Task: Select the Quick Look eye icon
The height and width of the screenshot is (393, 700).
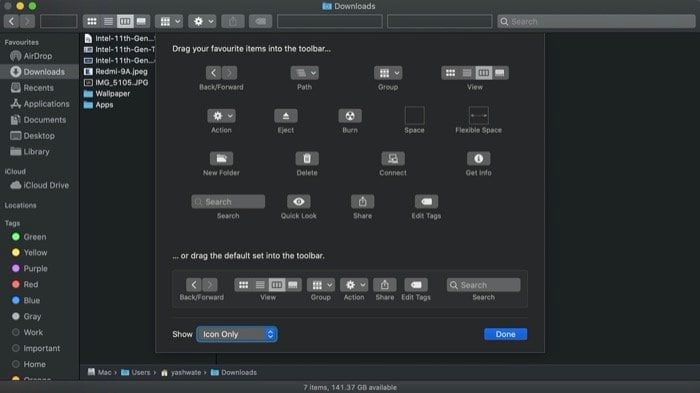Action: pos(299,201)
